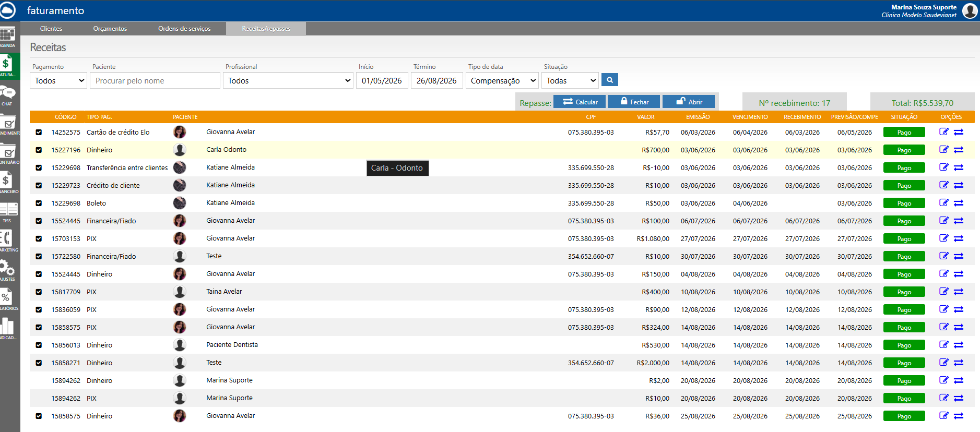Click user avatar icon in top right
The width and height of the screenshot is (980, 432).
pyautogui.click(x=970, y=10)
